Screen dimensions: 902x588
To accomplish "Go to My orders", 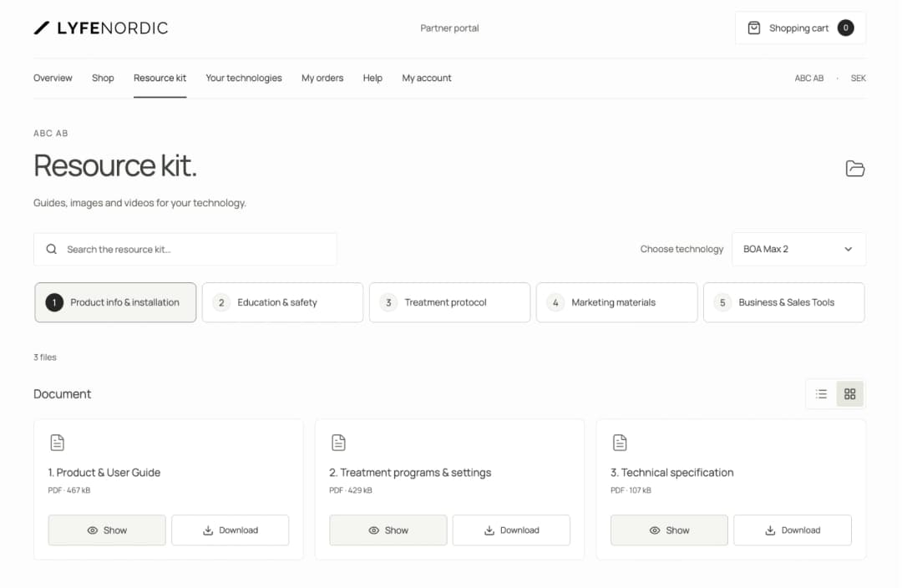I will (322, 78).
